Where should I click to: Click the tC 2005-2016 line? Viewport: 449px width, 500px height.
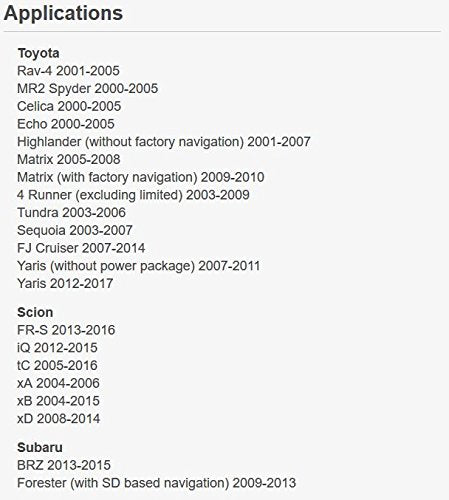click(57, 365)
